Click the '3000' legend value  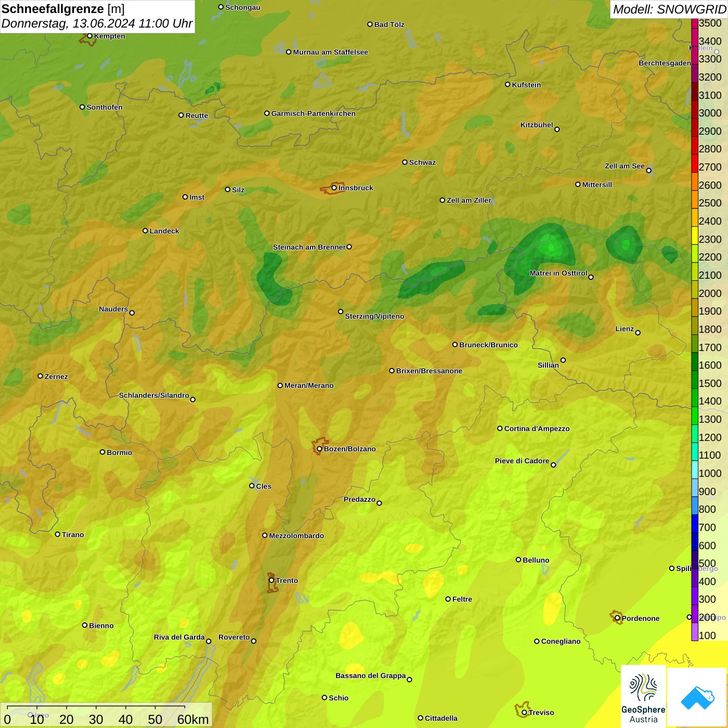[710, 113]
